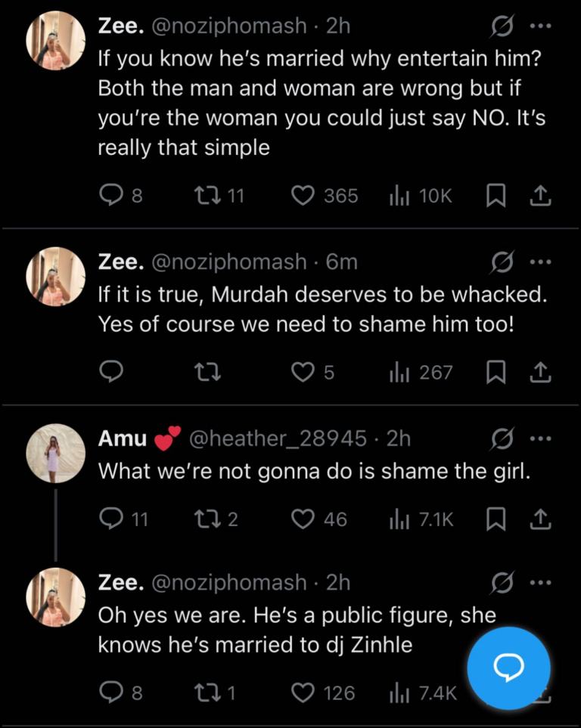This screenshot has height=728, width=581.
Task: Open more options on the 6m tweet
Action: 540,262
